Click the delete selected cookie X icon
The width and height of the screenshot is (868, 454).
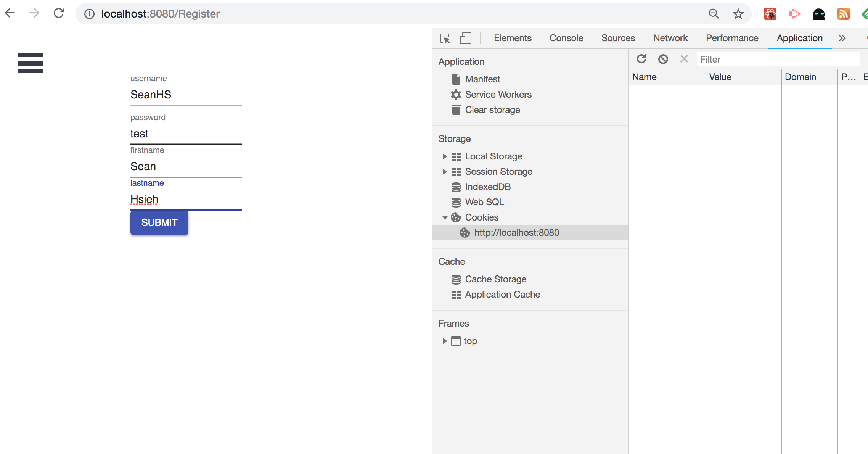click(x=684, y=59)
